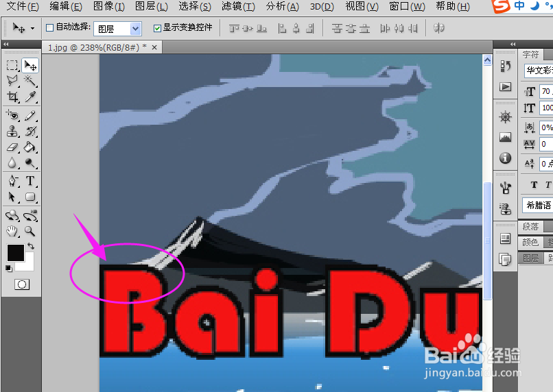This screenshot has width=553, height=392.
Task: Select the Paint Bucket tool
Action: [30, 147]
